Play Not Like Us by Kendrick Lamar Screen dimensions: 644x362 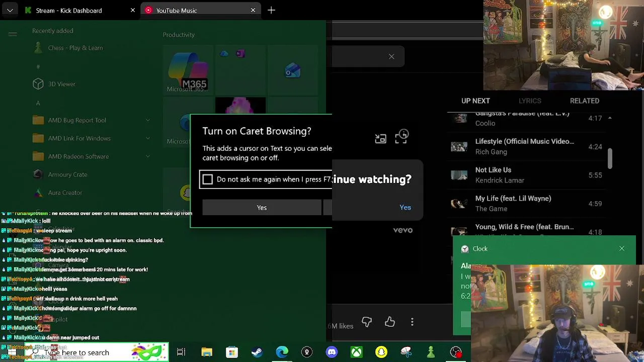[526, 175]
